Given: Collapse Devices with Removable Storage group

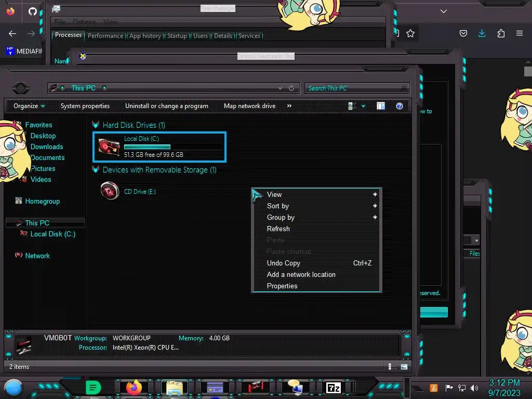Looking at the screenshot, I should pyautogui.click(x=96, y=169).
